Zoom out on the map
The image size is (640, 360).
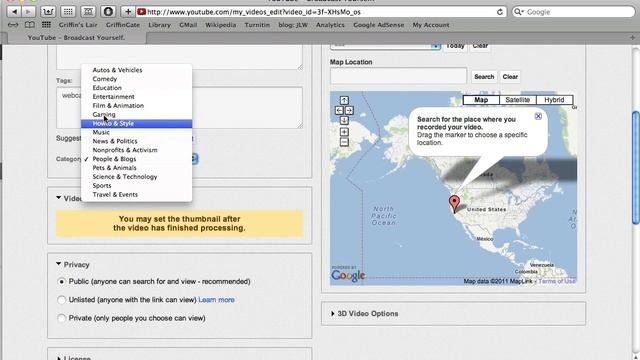coord(344,142)
